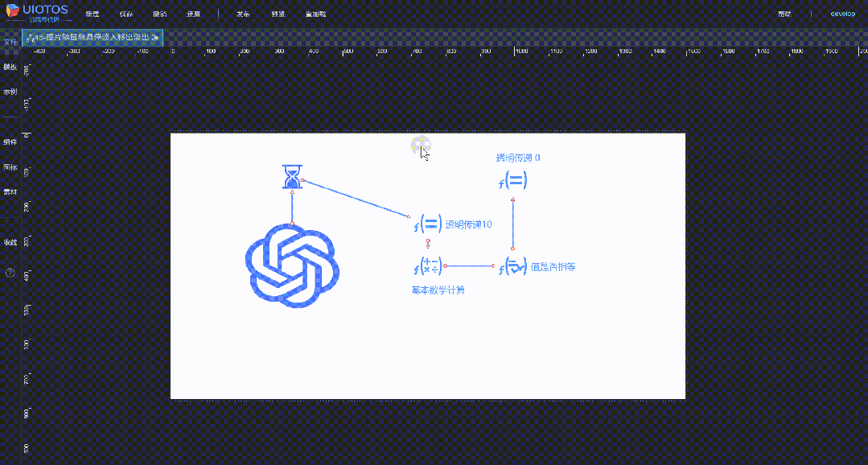Open the 图标 sidebar panel
The height and width of the screenshot is (465, 868).
10,167
